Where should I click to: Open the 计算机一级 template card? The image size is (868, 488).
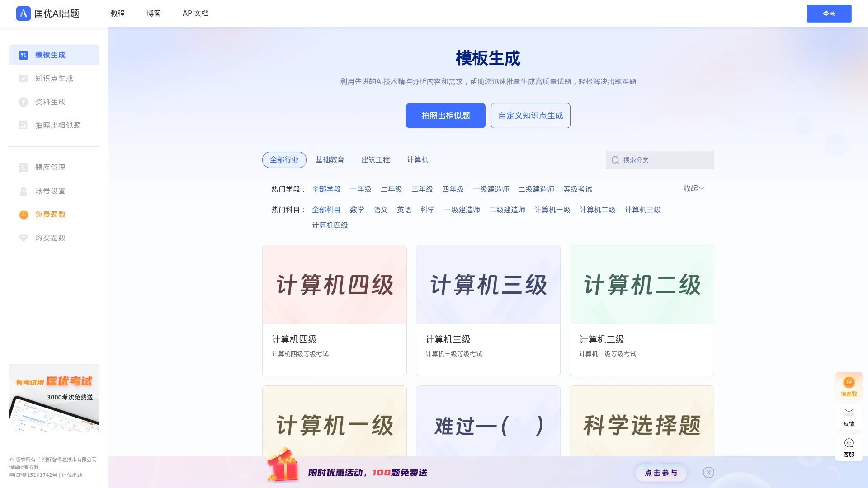(x=335, y=421)
